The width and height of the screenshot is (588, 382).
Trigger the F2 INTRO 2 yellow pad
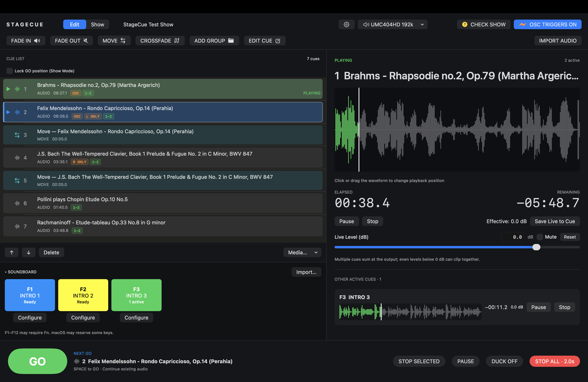[83, 295]
